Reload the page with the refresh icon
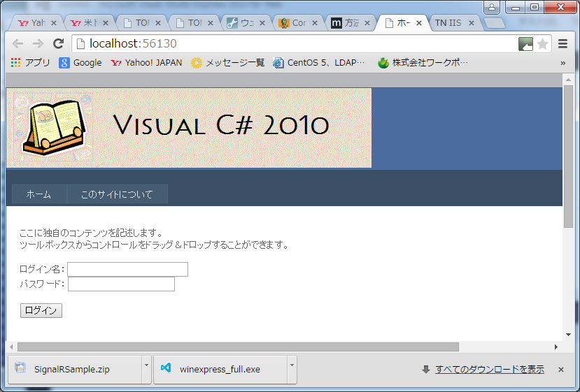Viewport: 580px width, 392px height. (59, 43)
